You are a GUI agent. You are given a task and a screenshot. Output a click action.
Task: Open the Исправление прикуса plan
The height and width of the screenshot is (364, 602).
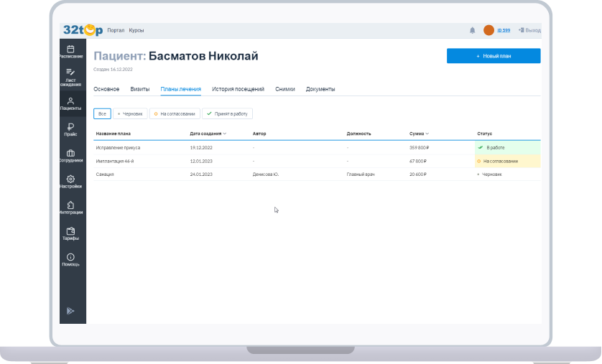[118, 148]
